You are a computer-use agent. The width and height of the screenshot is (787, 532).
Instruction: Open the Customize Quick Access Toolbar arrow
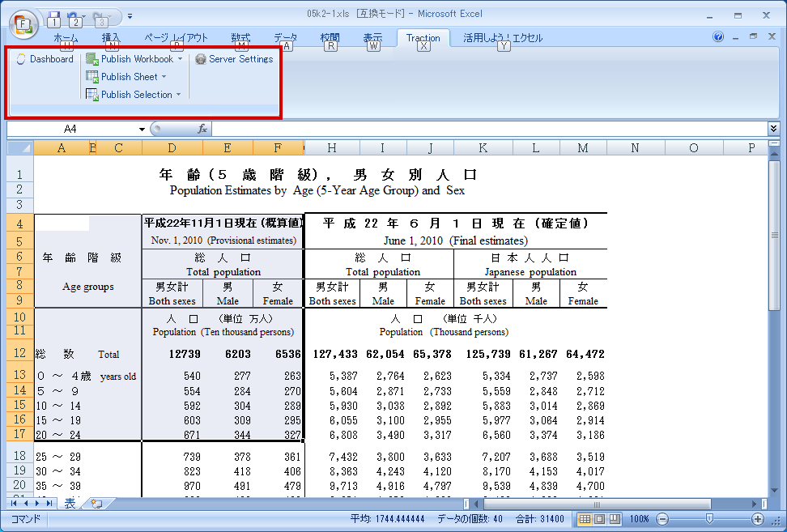click(130, 16)
